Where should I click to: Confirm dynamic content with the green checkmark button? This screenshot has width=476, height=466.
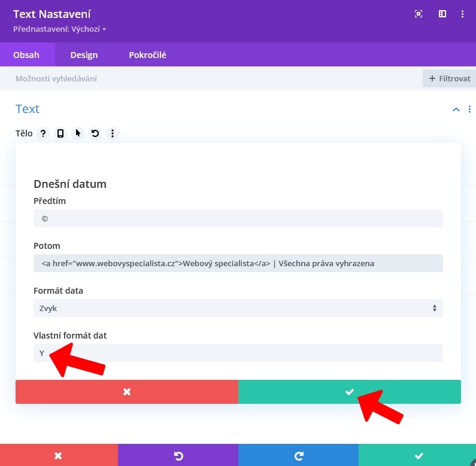pos(350,392)
